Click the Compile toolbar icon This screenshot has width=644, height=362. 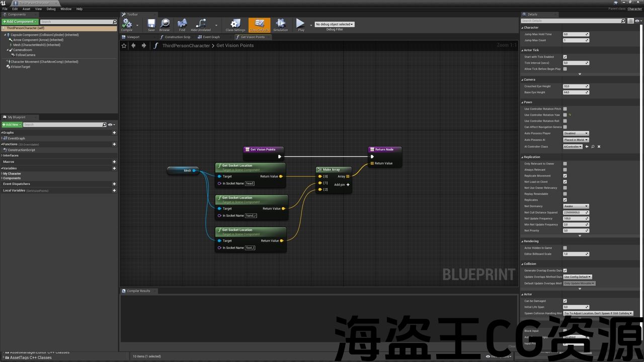pyautogui.click(x=126, y=25)
